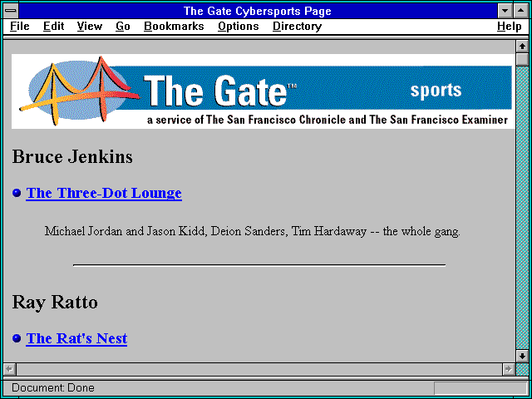Image resolution: width=532 pixels, height=399 pixels.
Task: Click the blue bullet beside Rat's Nest
Action: pos(17,338)
